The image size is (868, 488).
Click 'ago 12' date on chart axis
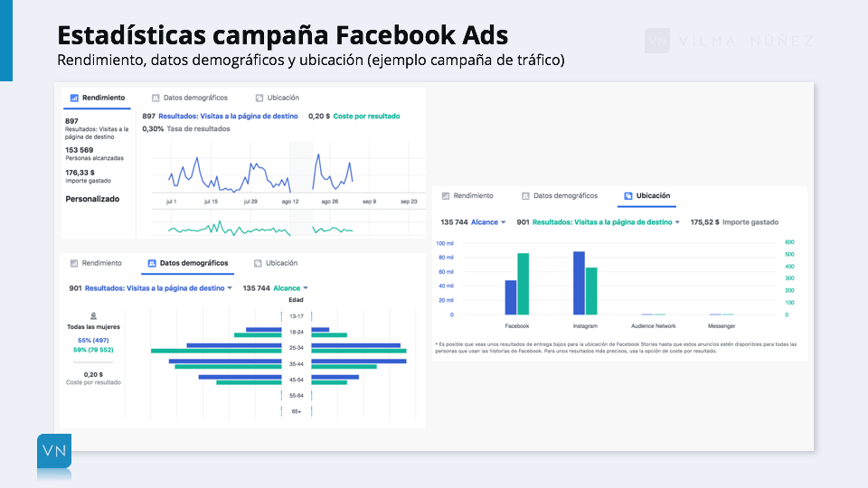(x=290, y=202)
